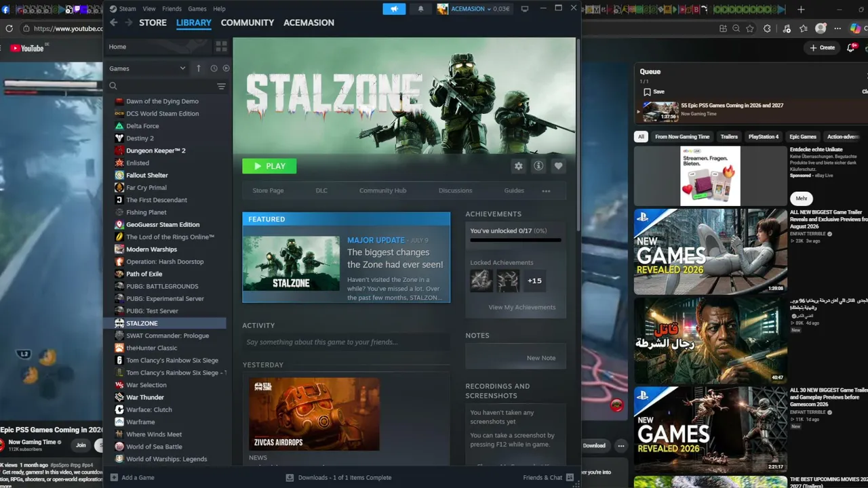Viewport: 868px width, 488px height.
Task: Open the Friends menu in Steam
Action: click(x=172, y=9)
